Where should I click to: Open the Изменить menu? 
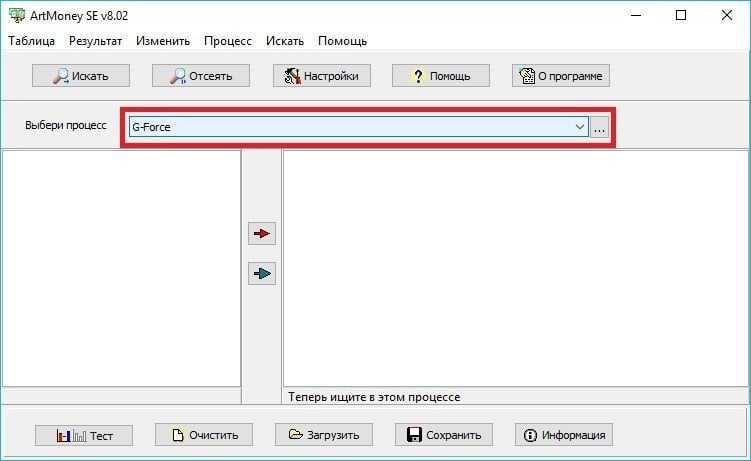click(163, 41)
